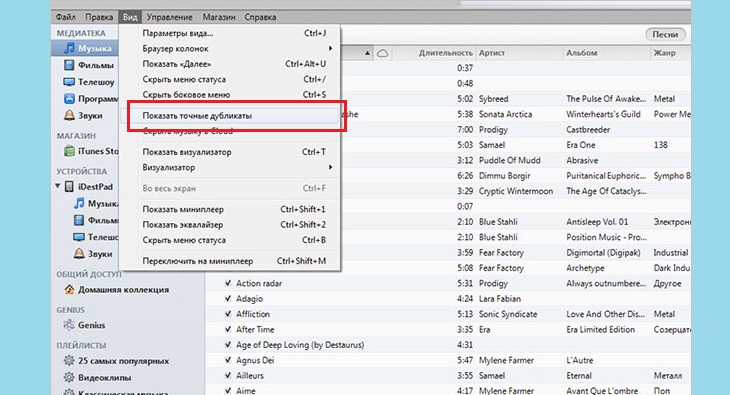Open the Видеоклипы playlist gear icon
This screenshot has height=395, width=730.
coord(69,377)
